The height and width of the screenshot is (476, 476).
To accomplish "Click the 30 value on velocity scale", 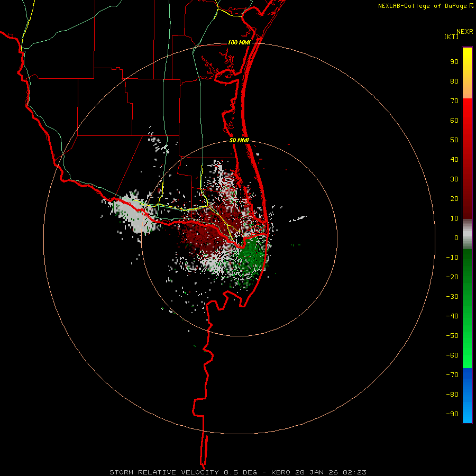I will pos(454,179).
